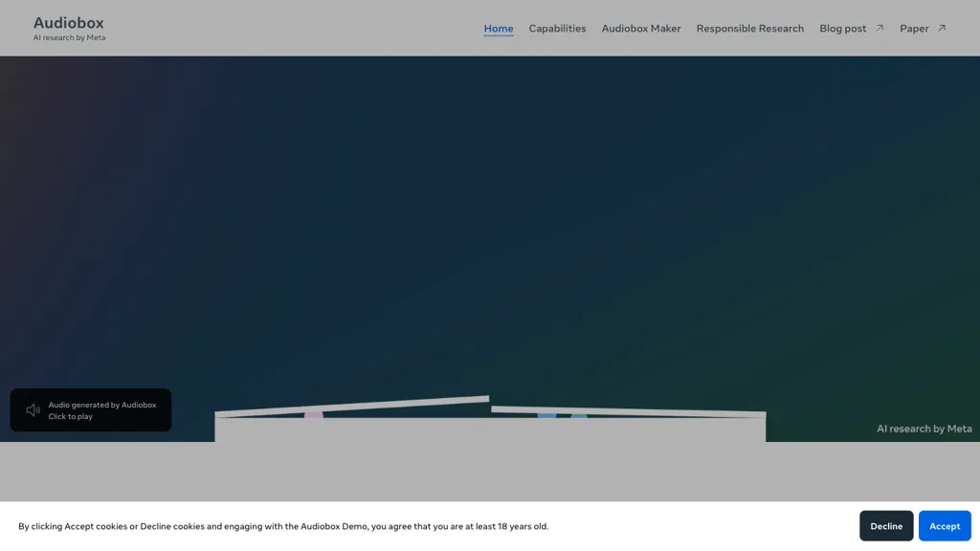Navigate to Audiobox Maker
980x551 pixels.
(641, 28)
